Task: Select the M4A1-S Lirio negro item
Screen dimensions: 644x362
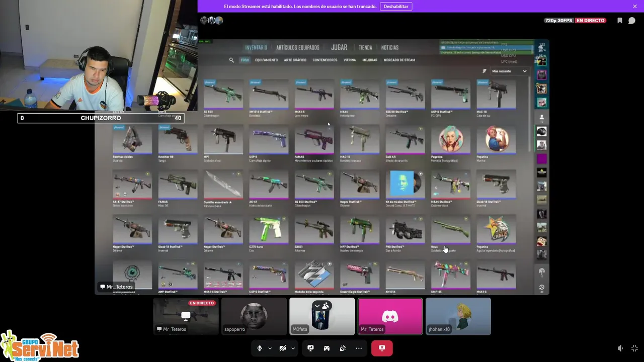Action: pos(314,97)
